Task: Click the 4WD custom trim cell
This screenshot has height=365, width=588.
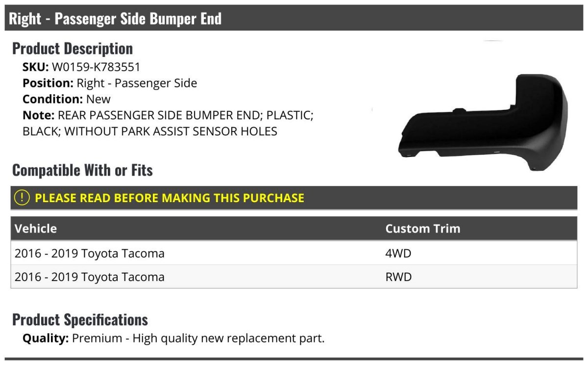Action: (x=398, y=253)
